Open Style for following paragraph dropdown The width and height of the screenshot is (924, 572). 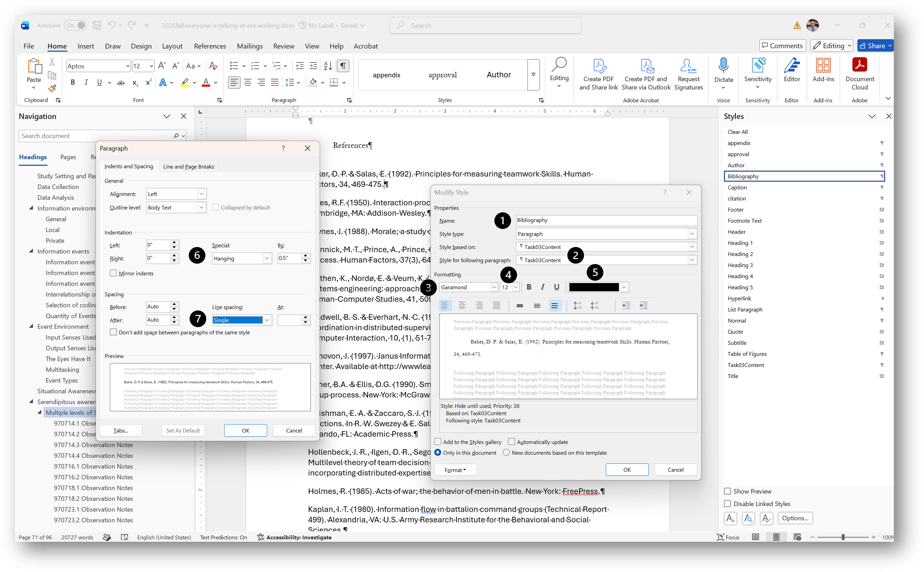(692, 260)
